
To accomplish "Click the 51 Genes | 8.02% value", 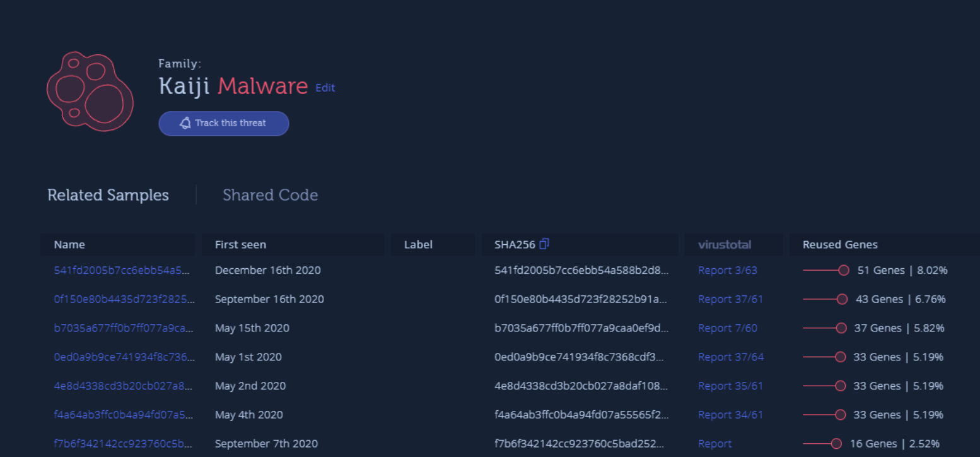I will (x=902, y=270).
